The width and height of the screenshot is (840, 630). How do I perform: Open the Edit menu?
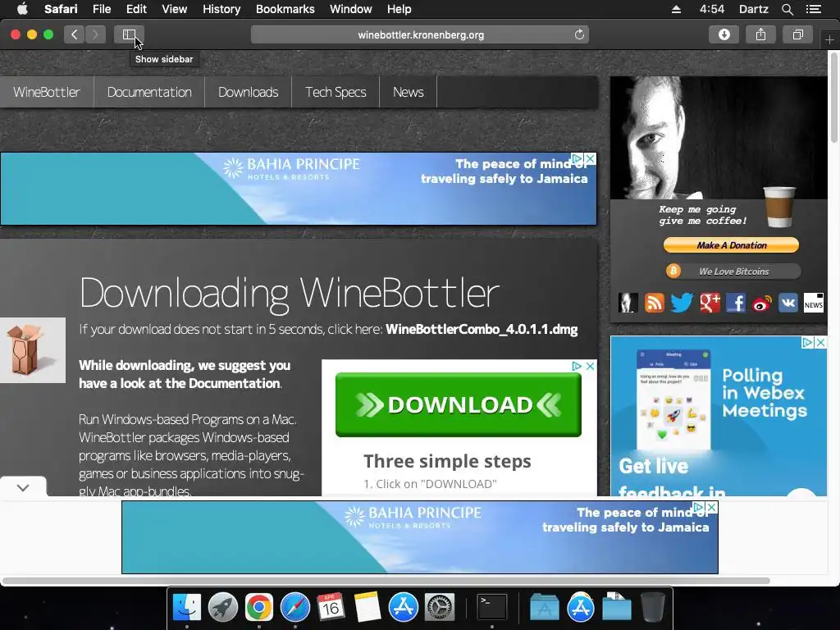(x=136, y=9)
